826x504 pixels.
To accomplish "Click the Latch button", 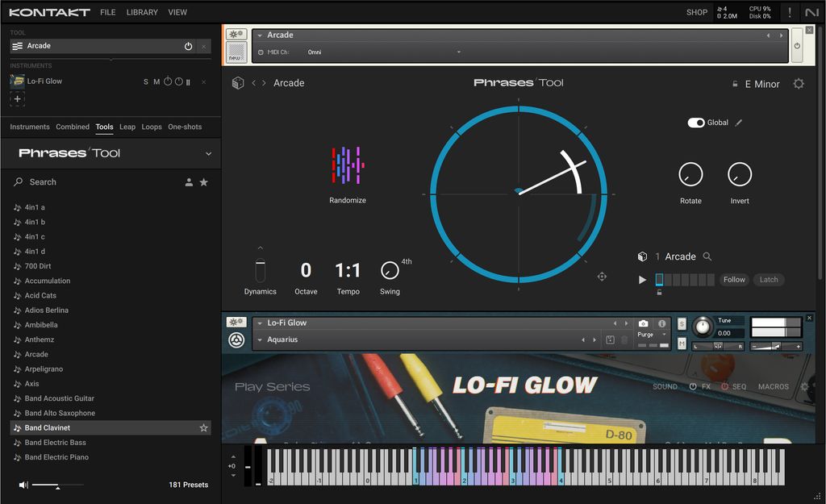I will [768, 279].
